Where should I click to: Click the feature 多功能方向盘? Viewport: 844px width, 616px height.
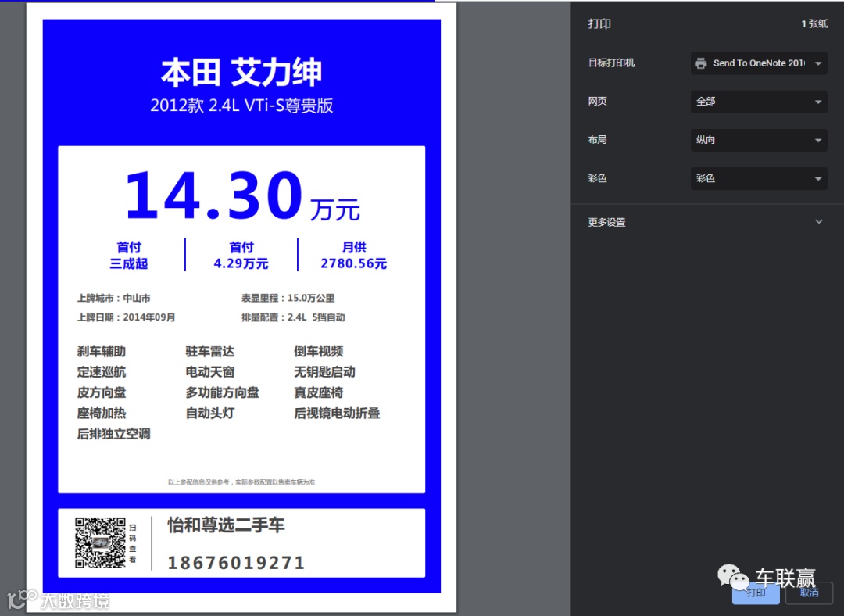222,392
